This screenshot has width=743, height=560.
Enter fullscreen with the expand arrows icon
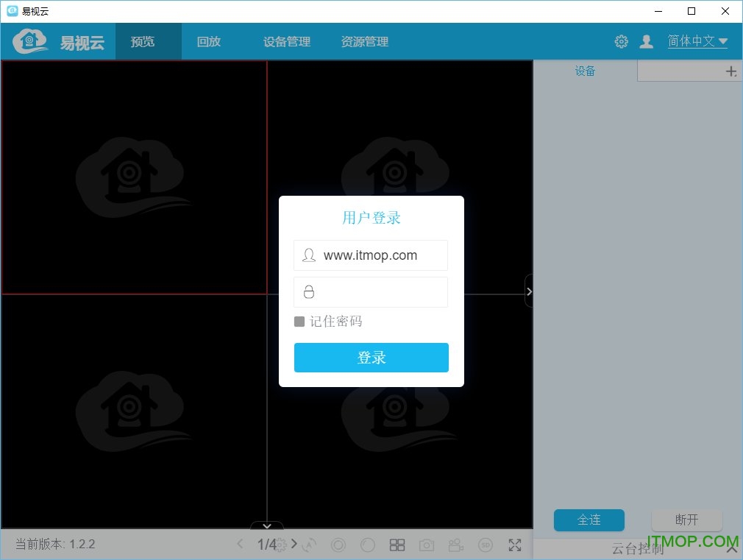coord(515,545)
